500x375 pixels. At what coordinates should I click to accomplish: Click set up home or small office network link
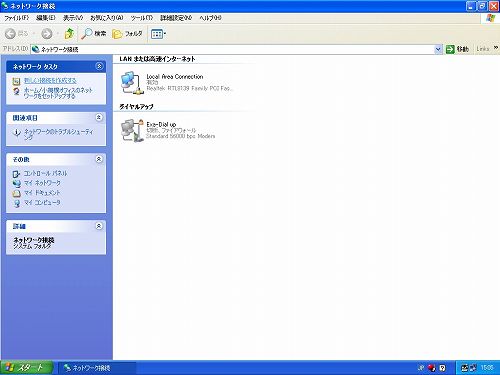click(58, 93)
